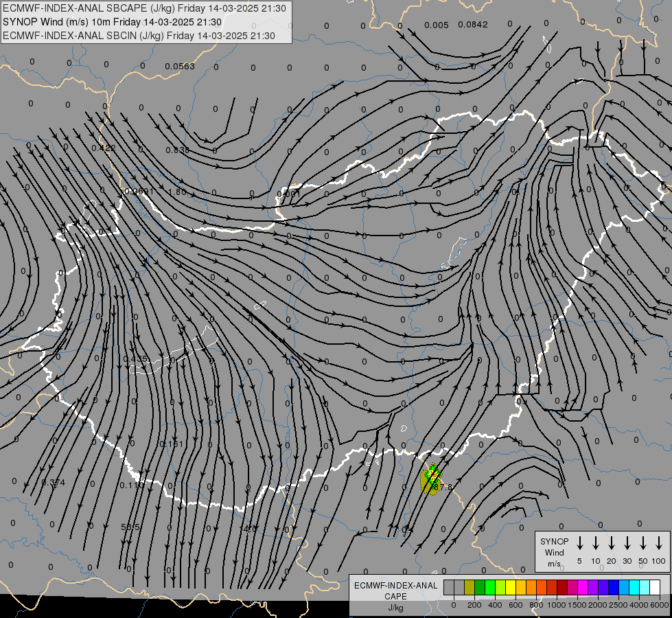Click the 0.0691 value on the map
Screen dimensions: 672x618
pos(139,192)
